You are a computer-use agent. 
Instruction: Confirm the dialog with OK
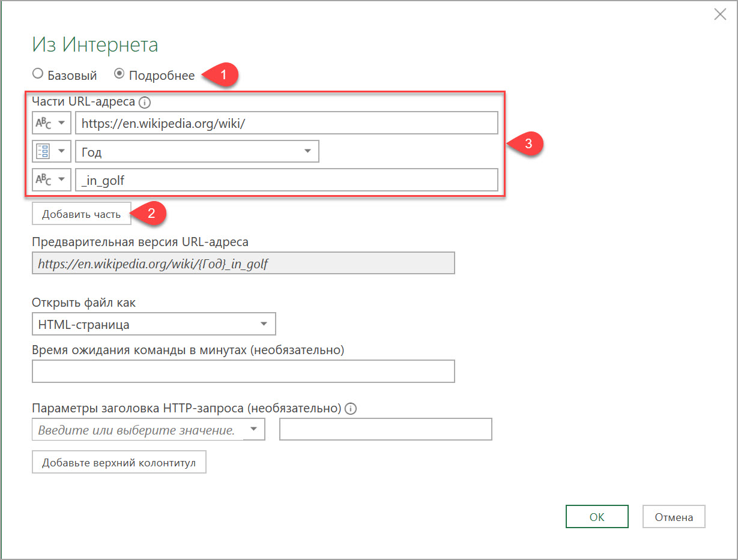pos(596,516)
